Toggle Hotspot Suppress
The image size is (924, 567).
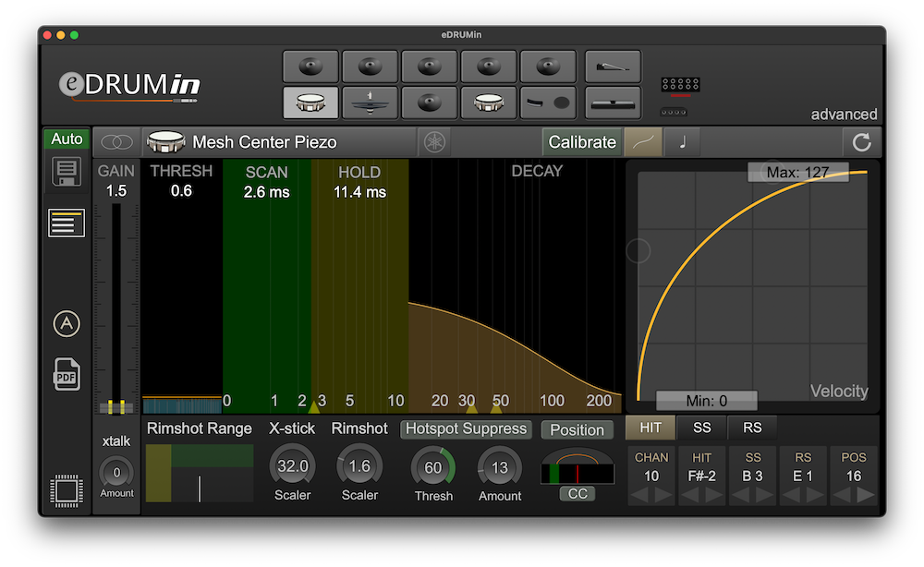(466, 428)
